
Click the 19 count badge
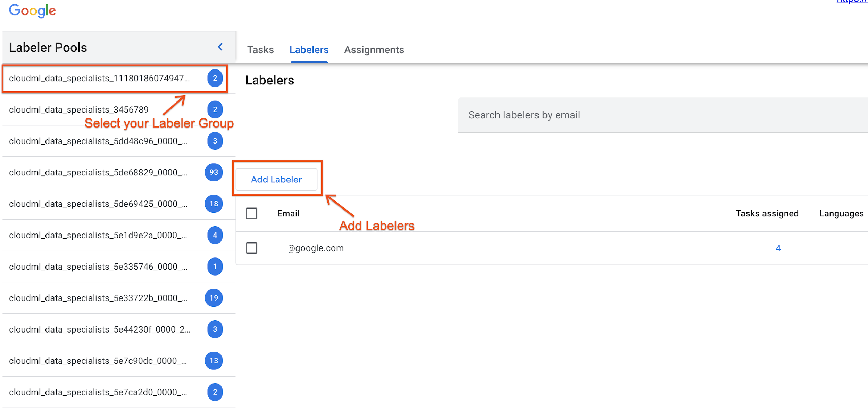(x=214, y=298)
